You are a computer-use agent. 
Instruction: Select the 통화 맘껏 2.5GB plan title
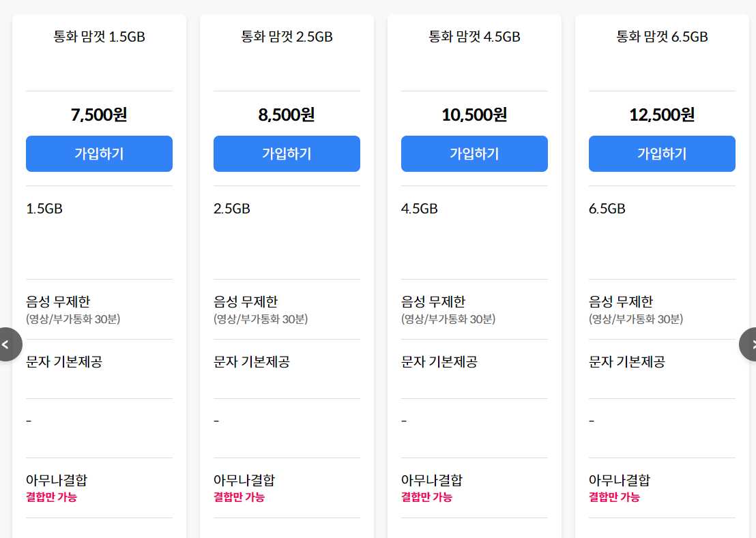click(x=287, y=37)
